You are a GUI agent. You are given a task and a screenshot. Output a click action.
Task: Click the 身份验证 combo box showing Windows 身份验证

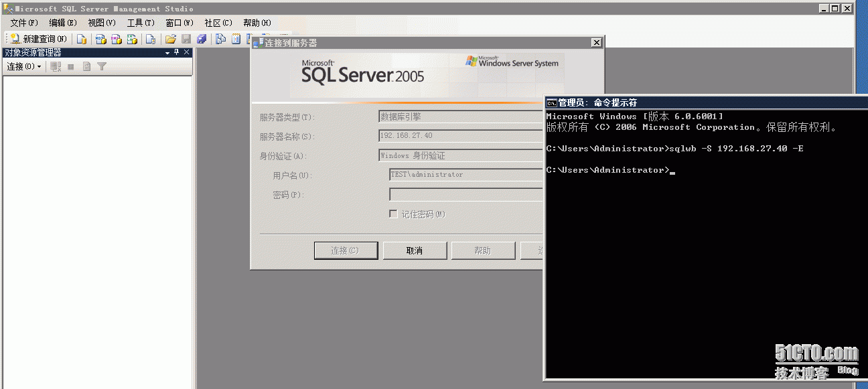[461, 155]
